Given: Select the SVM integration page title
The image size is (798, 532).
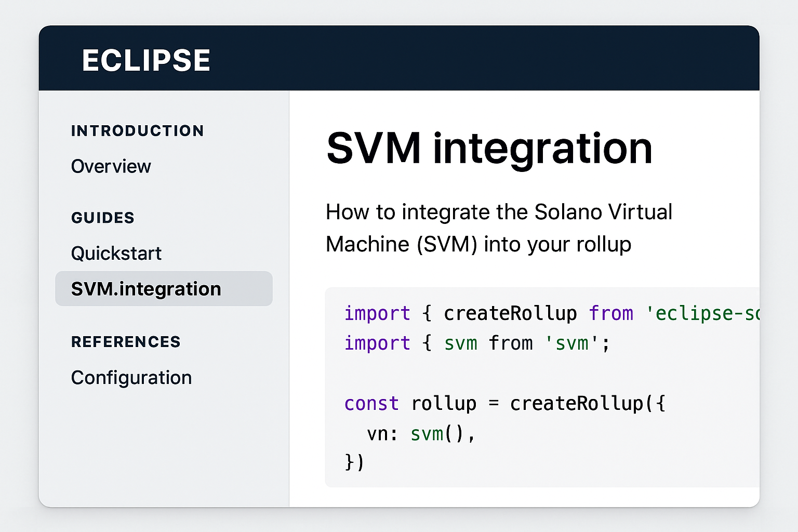Looking at the screenshot, I should coord(489,148).
